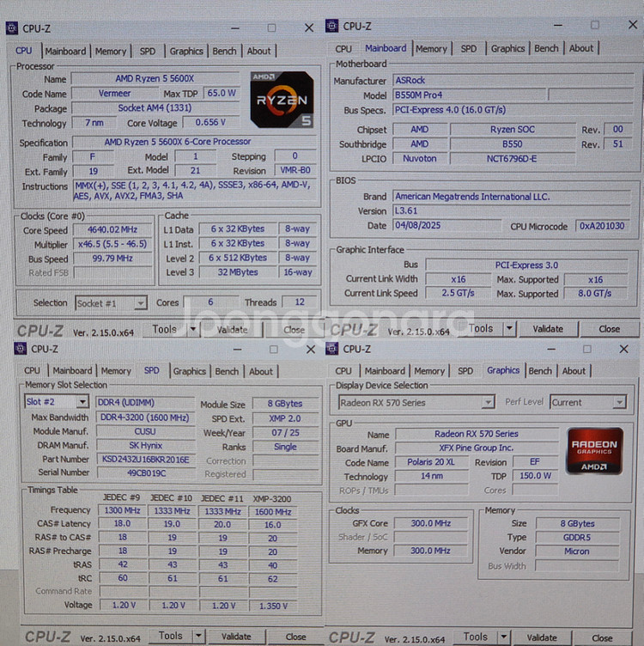Click the CPU-Z app icon in the SPD window
Screen dimensions: 644x646
[20, 349]
